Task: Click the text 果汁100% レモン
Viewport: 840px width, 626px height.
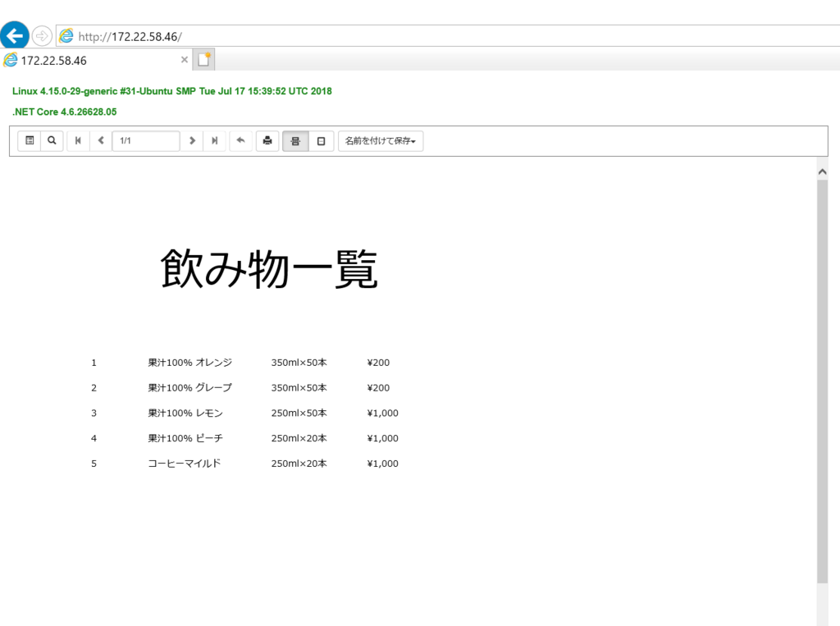Action: pos(185,414)
